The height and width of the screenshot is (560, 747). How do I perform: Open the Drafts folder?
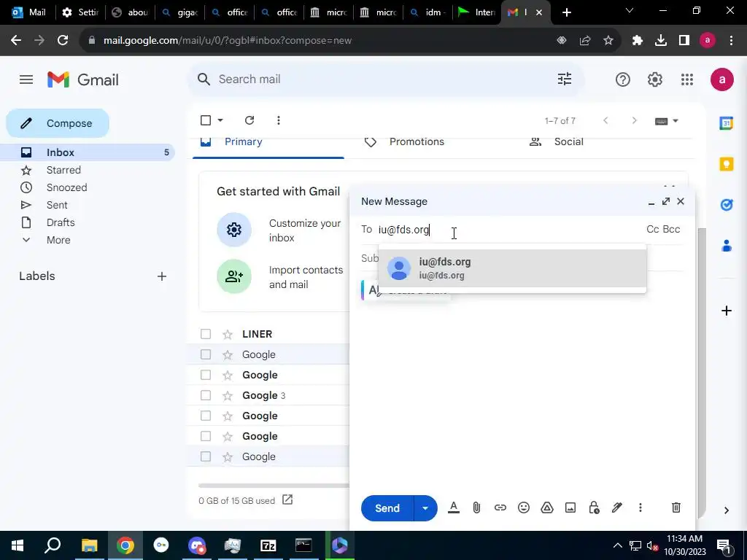tap(61, 222)
